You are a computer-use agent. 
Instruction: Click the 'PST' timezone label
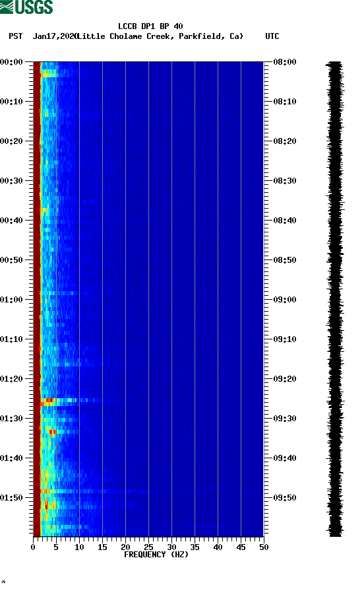pos(16,36)
